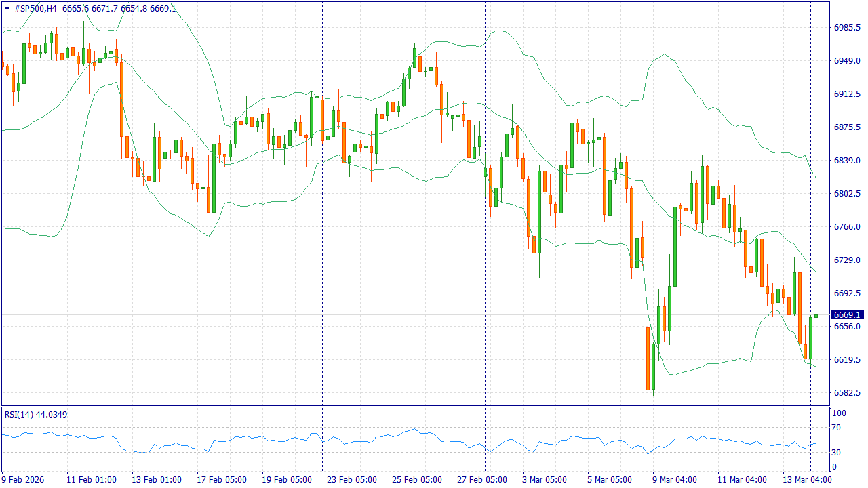Click the 6766.0 price scale label
The width and height of the screenshot is (868, 488).
point(847,227)
